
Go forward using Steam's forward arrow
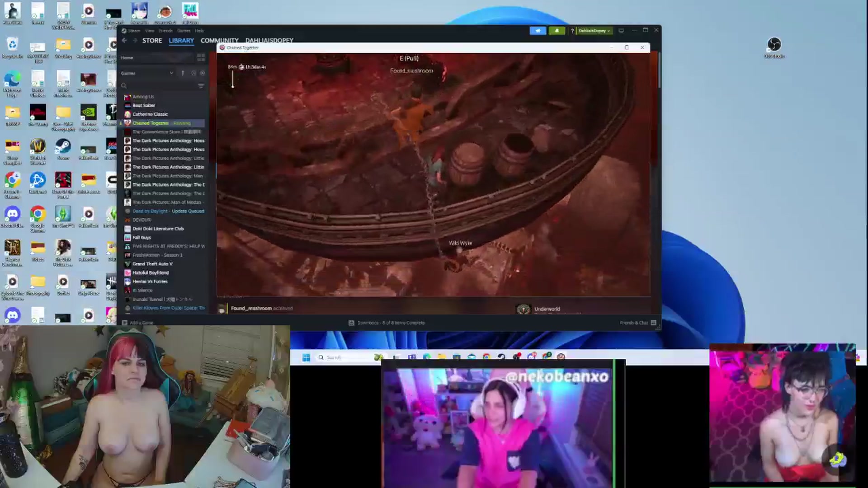(x=135, y=40)
